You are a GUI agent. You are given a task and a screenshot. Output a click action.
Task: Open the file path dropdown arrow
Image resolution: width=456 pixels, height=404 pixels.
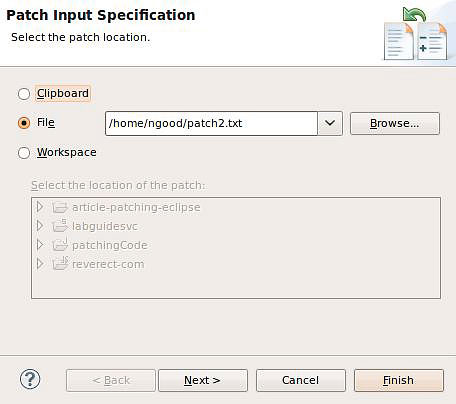[x=330, y=123]
